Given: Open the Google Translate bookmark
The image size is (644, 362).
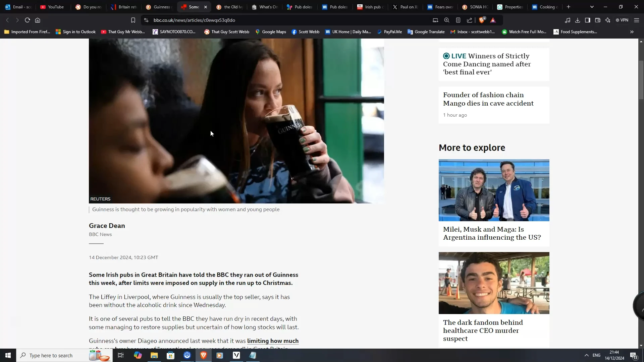Looking at the screenshot, I should coord(426,32).
